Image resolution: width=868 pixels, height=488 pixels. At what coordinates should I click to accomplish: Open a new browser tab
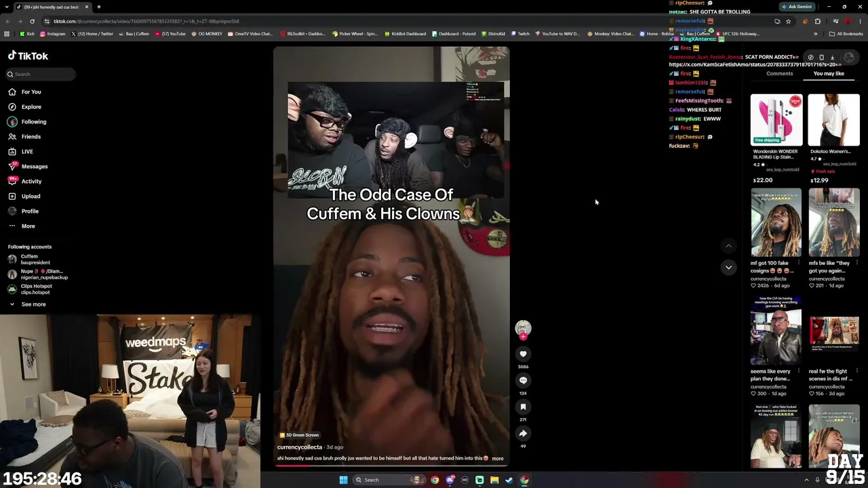point(98,7)
